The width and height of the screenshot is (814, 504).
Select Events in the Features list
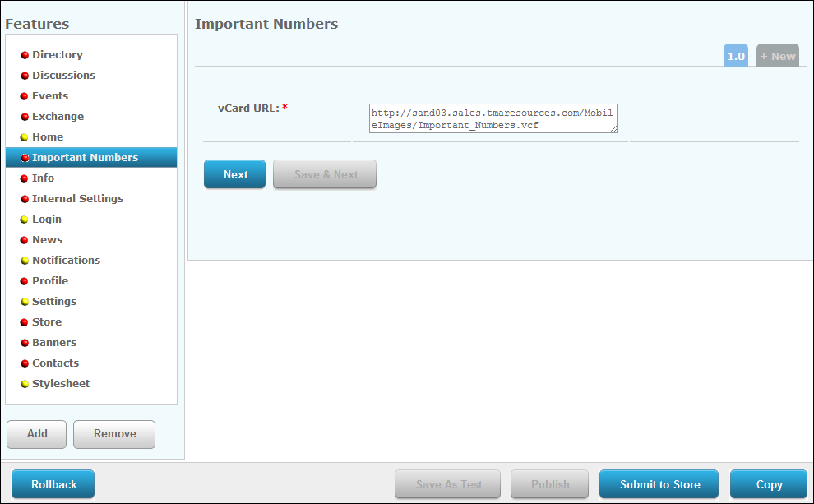[50, 96]
